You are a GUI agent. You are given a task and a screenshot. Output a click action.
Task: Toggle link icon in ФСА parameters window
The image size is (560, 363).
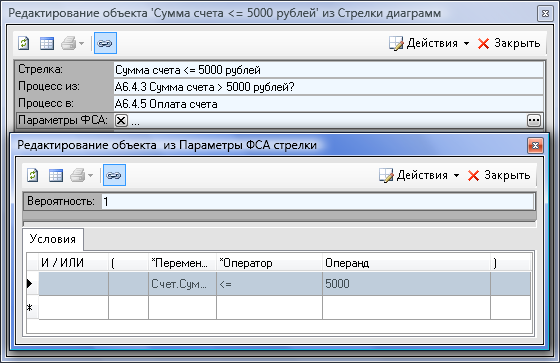(x=114, y=175)
